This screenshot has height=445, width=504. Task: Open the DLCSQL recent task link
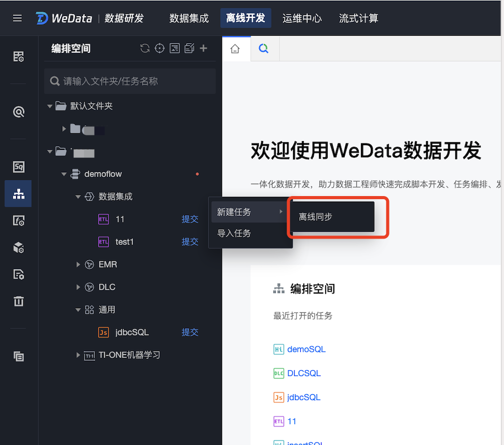click(x=304, y=373)
